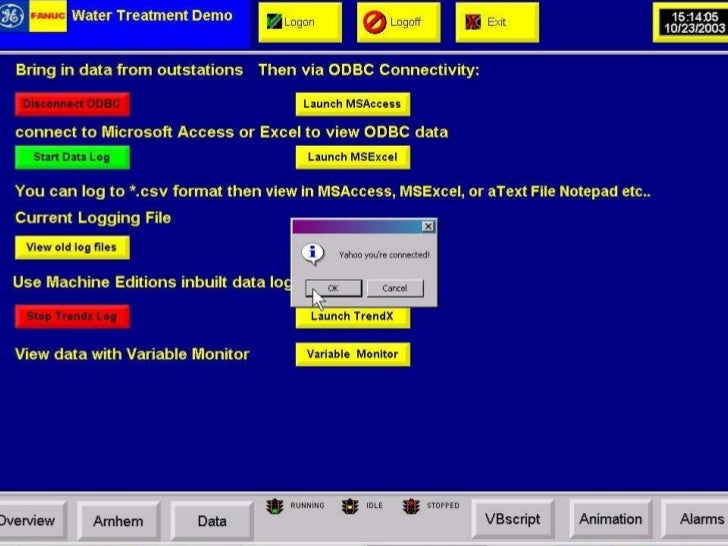This screenshot has width=728, height=546.
Task: Launch MSAccess from the yellow button
Action: 352,104
